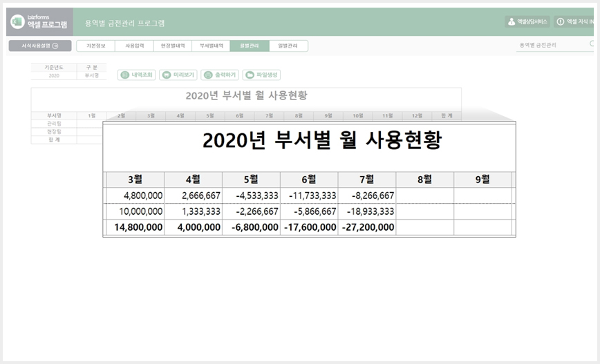Click the 12월 column header

coord(417,115)
